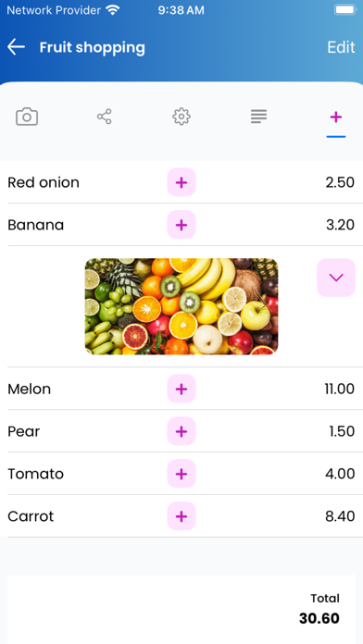Screen dimensions: 363x644
Task: Add Carrot with plus button
Action: click(x=181, y=516)
